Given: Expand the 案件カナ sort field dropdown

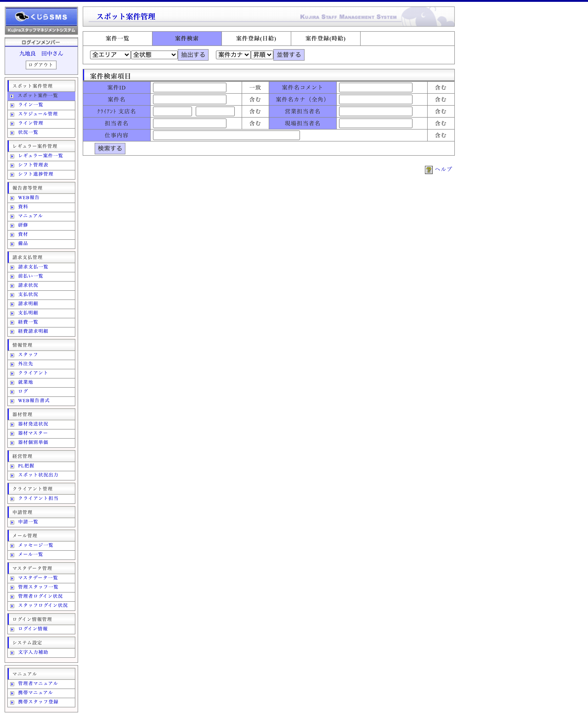Looking at the screenshot, I should [233, 54].
